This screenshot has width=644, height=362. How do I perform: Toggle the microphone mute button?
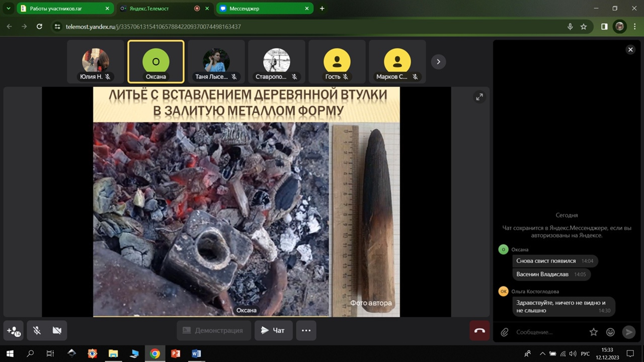37,330
